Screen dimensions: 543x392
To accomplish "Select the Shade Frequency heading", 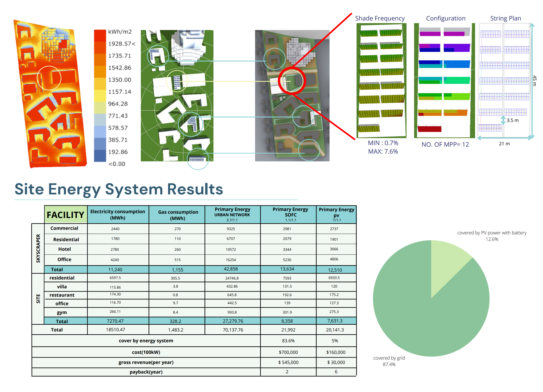I will (x=379, y=18).
